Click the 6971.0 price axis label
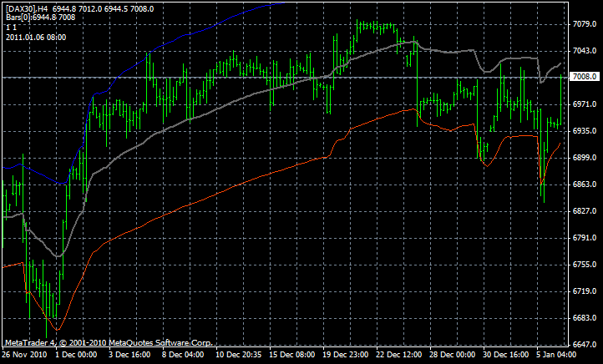 585,104
